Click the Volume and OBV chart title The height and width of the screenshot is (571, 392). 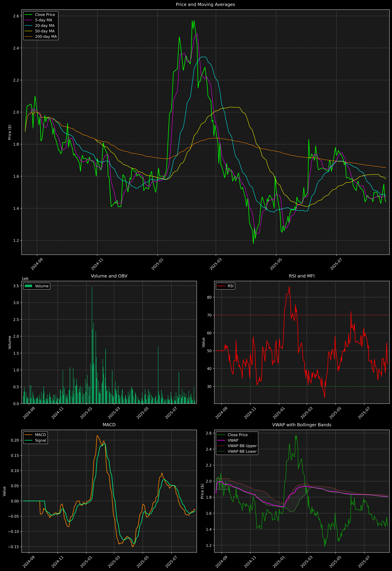(109, 276)
